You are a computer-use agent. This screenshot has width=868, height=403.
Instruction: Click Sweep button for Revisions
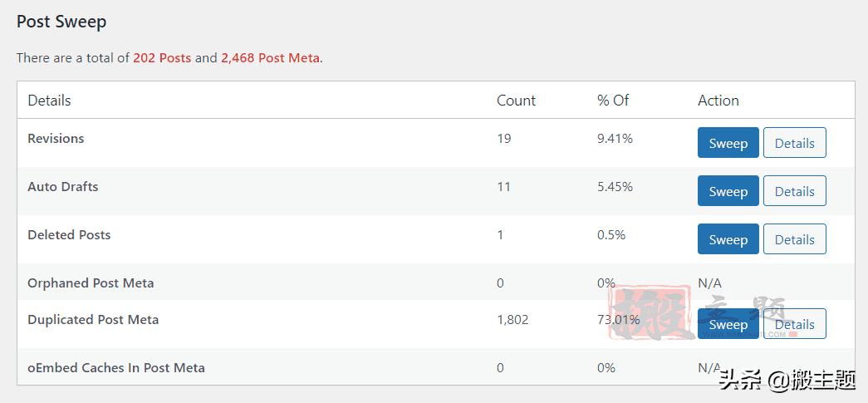coord(728,143)
